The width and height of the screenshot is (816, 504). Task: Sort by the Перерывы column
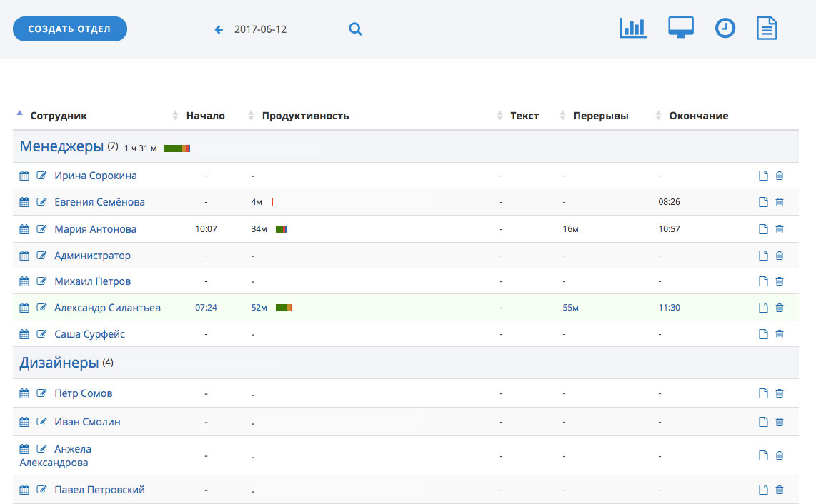click(604, 115)
